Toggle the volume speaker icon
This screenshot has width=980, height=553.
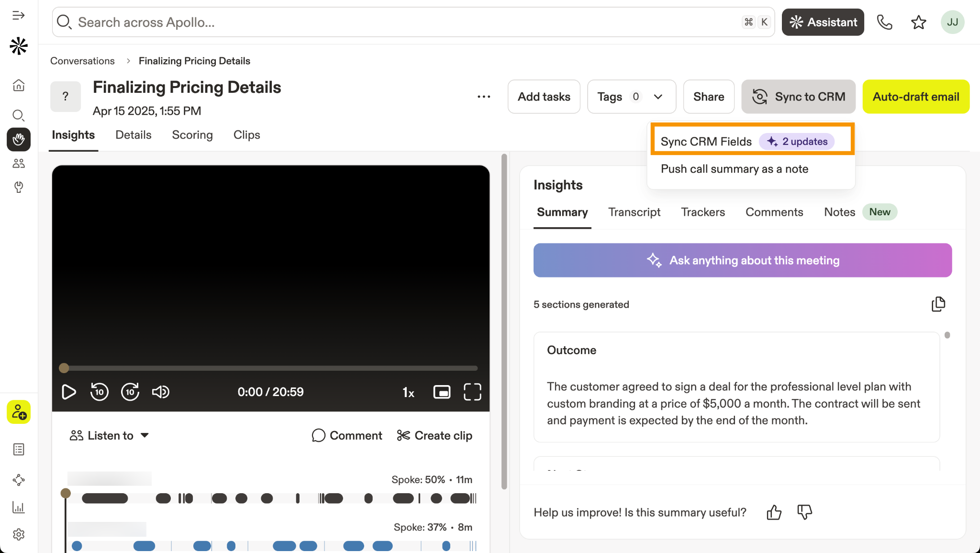pos(161,392)
